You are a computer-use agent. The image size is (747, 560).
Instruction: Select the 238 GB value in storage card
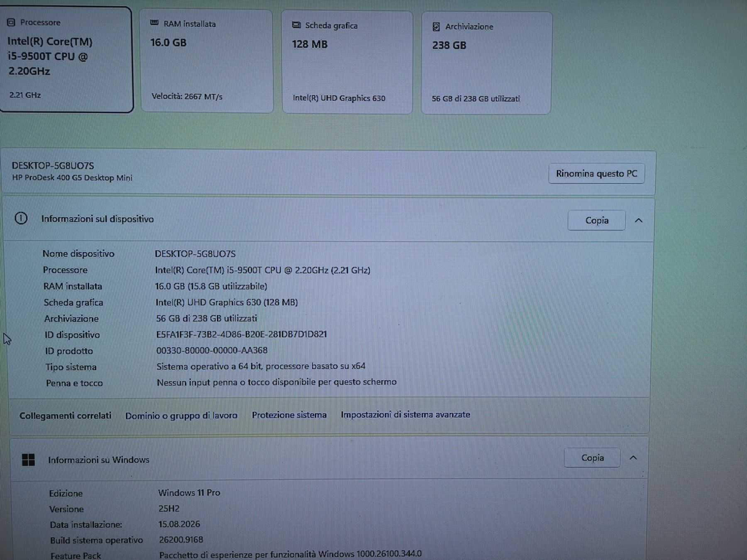coord(449,45)
